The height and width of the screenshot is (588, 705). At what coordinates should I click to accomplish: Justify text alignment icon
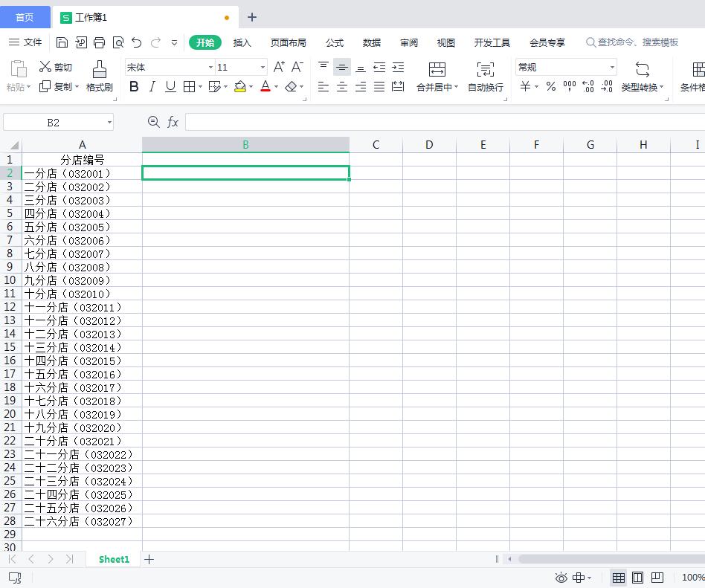(379, 86)
